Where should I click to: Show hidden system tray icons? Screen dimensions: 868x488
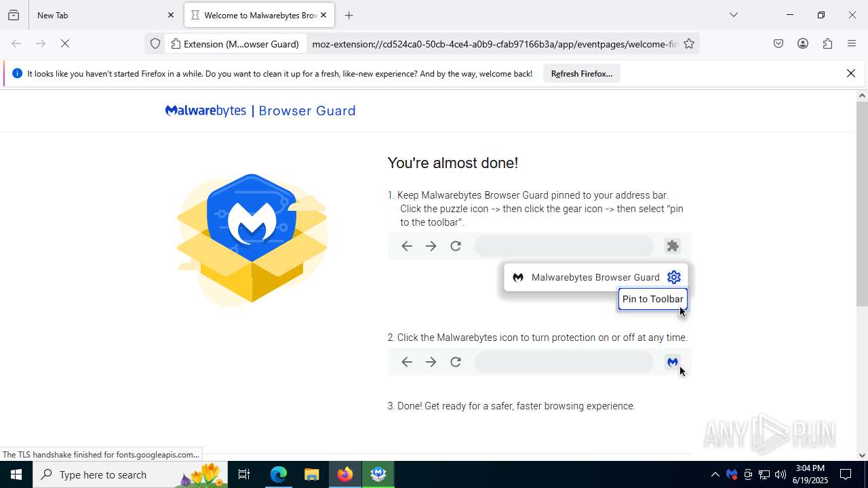click(x=715, y=474)
